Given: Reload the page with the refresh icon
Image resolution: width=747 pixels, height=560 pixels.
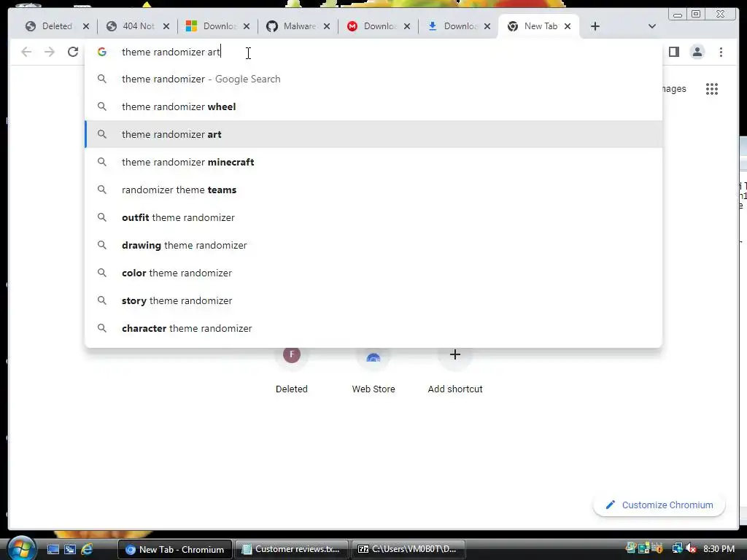Looking at the screenshot, I should coord(73,52).
